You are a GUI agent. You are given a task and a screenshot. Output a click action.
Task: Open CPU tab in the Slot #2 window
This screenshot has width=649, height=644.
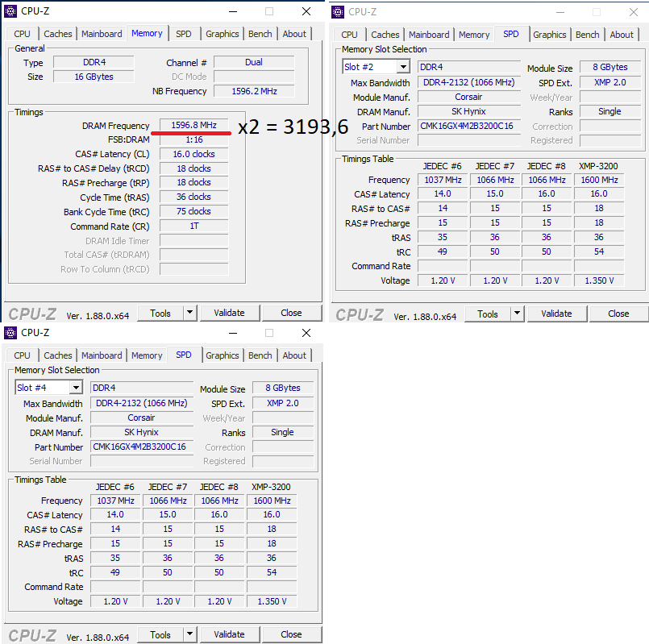349,35
